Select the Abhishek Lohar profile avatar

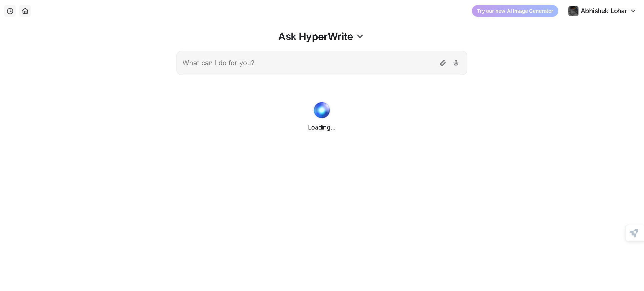click(573, 11)
